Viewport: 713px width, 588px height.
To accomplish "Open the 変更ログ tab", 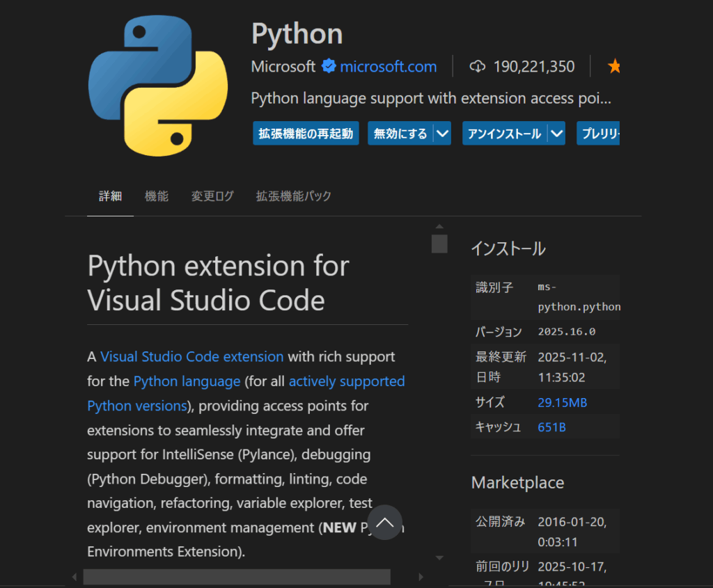I will [x=212, y=196].
